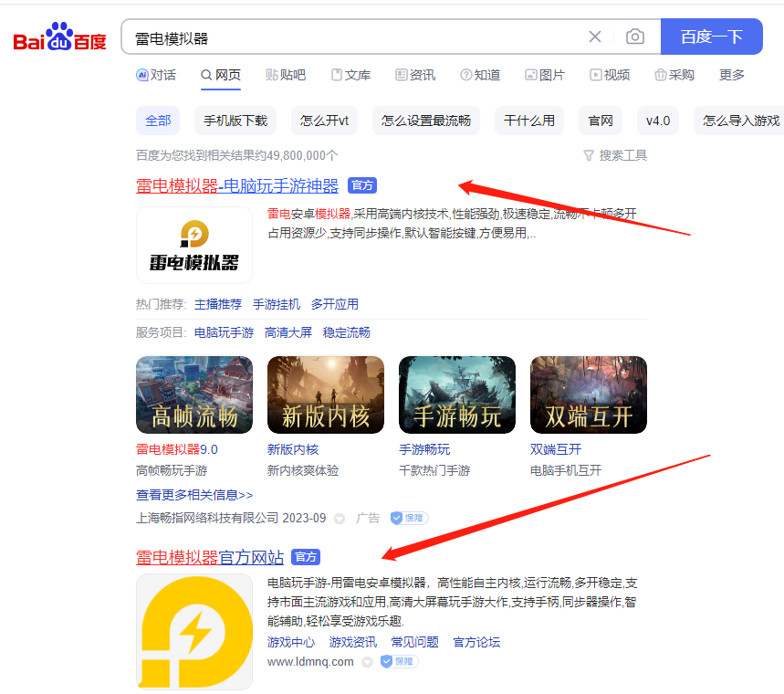Follow the 高清大屏 service link
The image size is (784, 694).
pyautogui.click(x=288, y=332)
